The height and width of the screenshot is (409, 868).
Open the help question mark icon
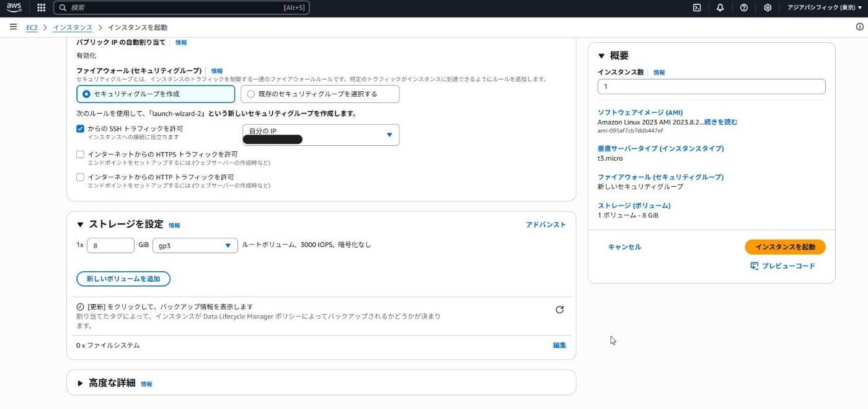click(744, 7)
